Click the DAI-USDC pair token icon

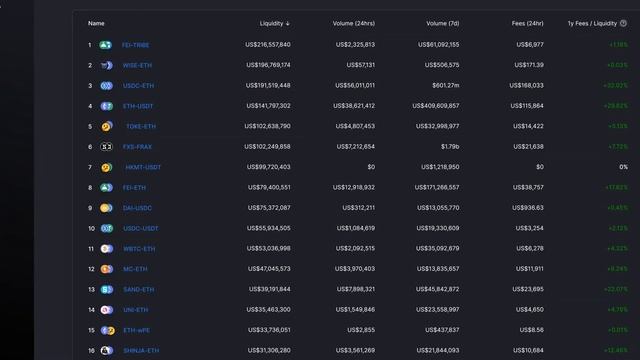click(106, 208)
